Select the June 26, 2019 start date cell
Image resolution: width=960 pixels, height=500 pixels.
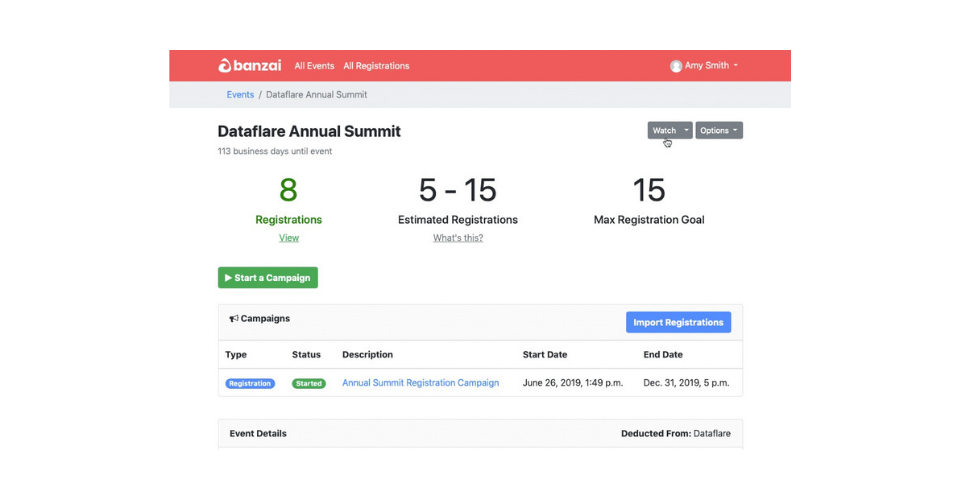tap(572, 382)
